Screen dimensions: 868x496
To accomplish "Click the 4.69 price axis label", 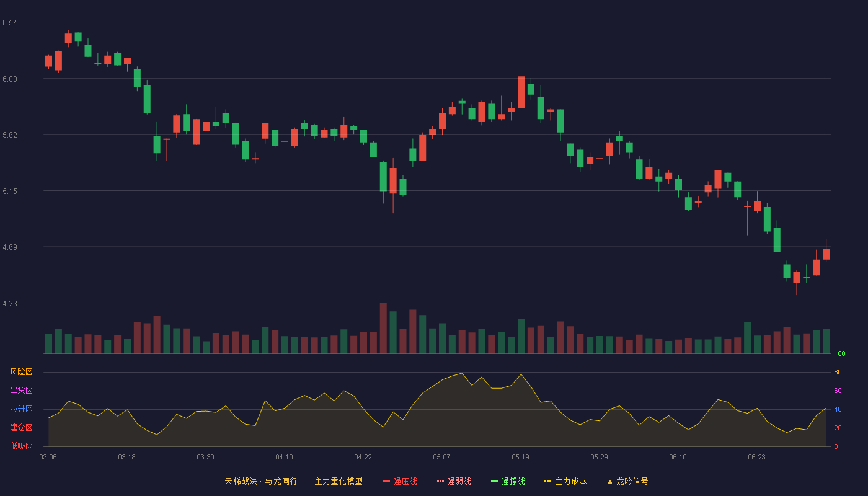I will [x=9, y=247].
